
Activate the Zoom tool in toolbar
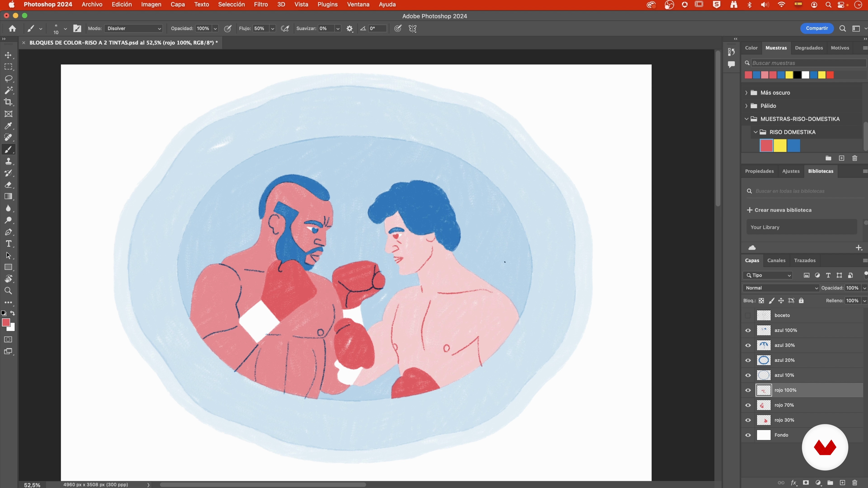8,291
